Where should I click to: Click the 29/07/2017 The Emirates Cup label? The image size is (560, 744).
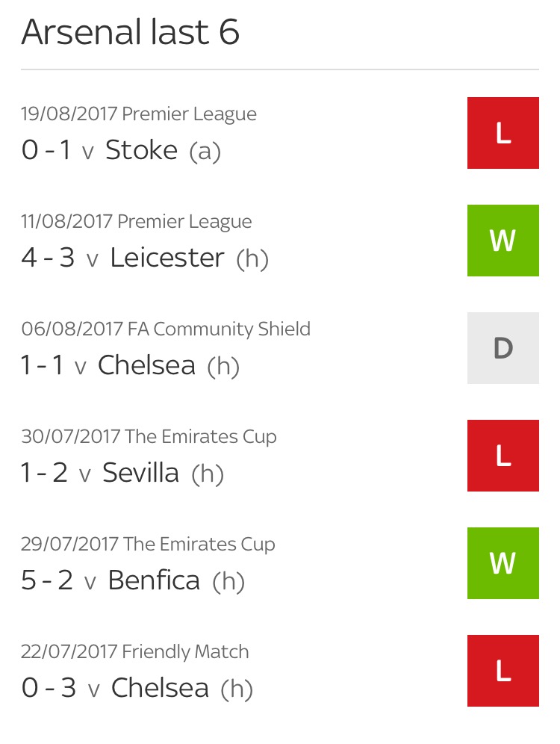point(148,545)
